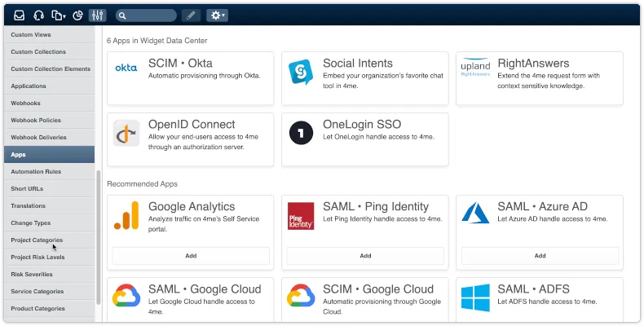Click the OneLogin circular logo
The width and height of the screenshot is (644, 326).
tap(301, 133)
